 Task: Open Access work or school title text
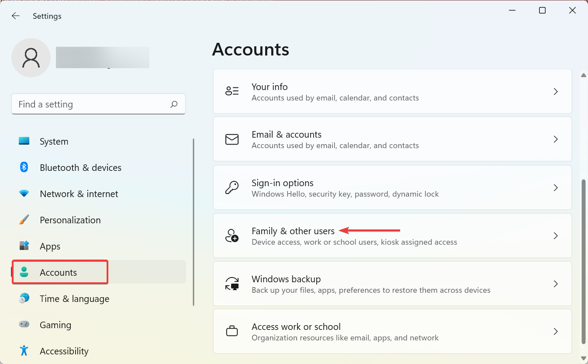(x=296, y=326)
